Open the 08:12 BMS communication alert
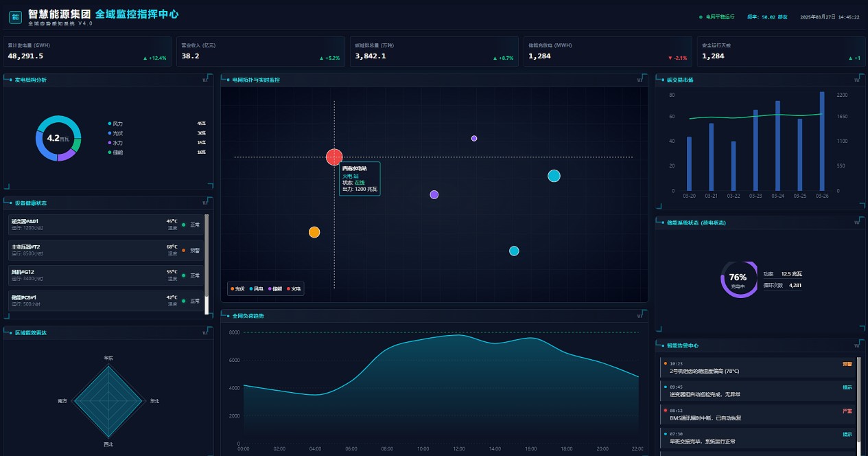The image size is (868, 456). pyautogui.click(x=758, y=415)
